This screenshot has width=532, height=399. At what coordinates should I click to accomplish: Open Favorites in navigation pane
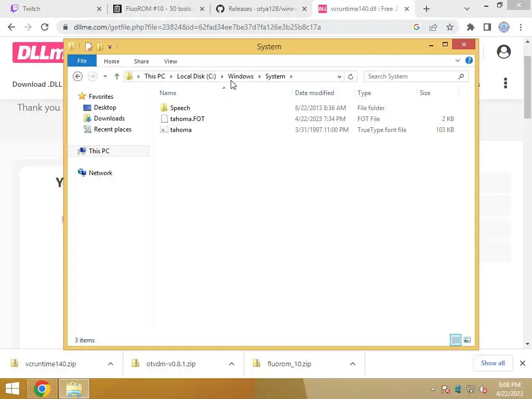(101, 96)
